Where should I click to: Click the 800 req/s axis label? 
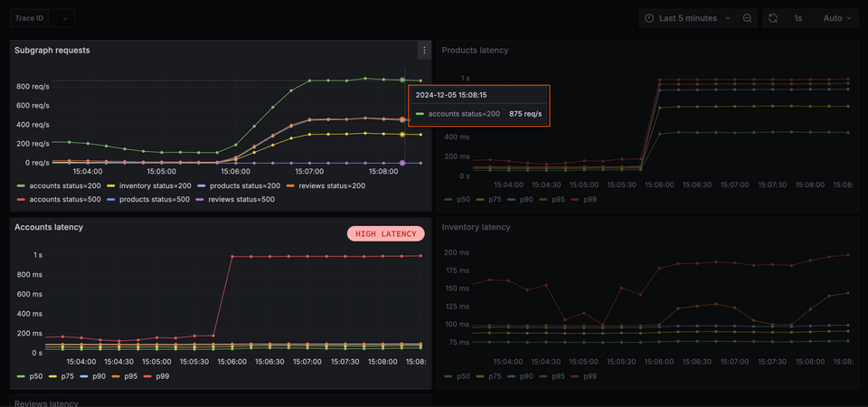point(33,87)
